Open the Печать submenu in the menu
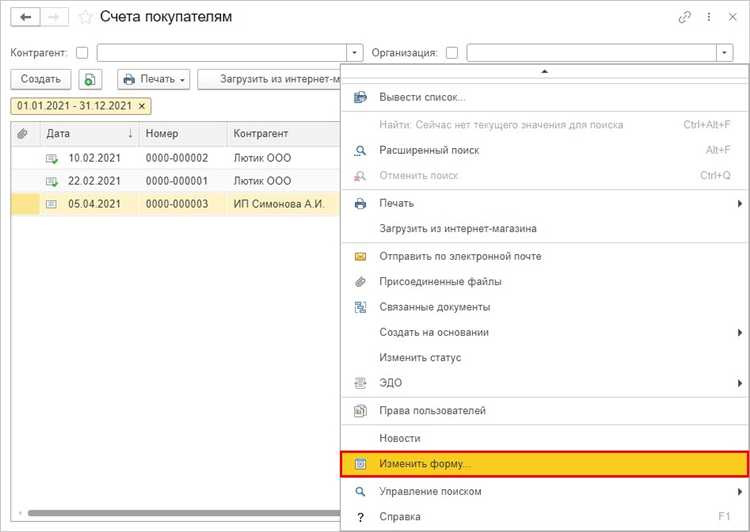The height and width of the screenshot is (532, 750). pyautogui.click(x=545, y=204)
